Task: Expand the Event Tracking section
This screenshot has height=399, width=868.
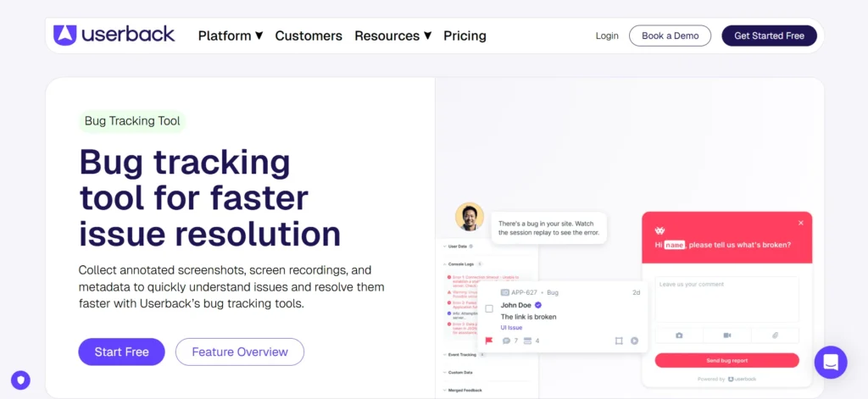Action: (464, 354)
